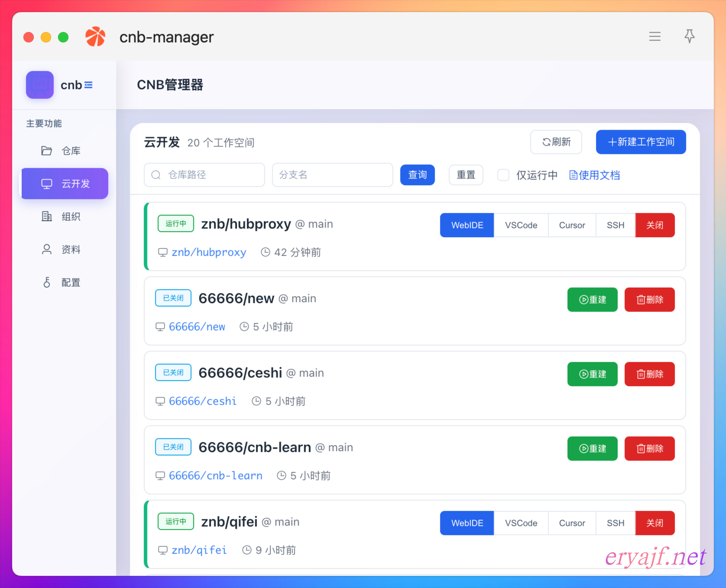Open 仓库 in the sidebar
The height and width of the screenshot is (588, 726).
coord(64,151)
